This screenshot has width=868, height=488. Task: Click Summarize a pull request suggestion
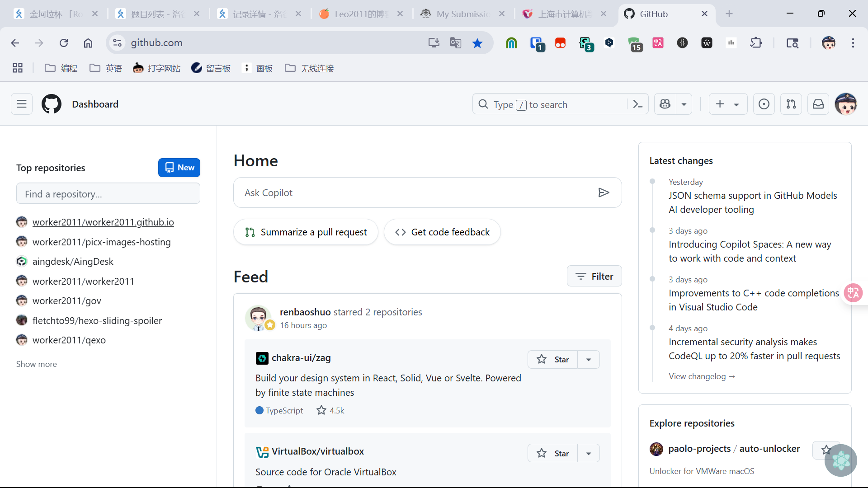pyautogui.click(x=306, y=232)
